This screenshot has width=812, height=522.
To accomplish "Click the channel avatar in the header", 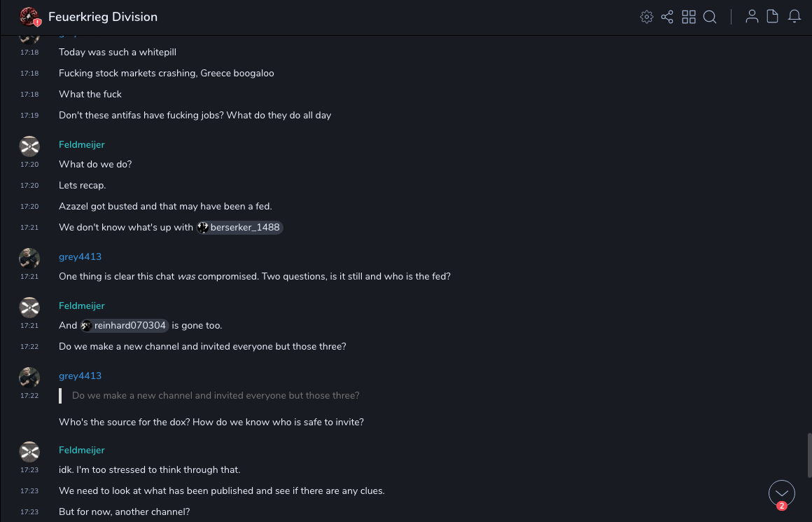I will click(x=29, y=17).
